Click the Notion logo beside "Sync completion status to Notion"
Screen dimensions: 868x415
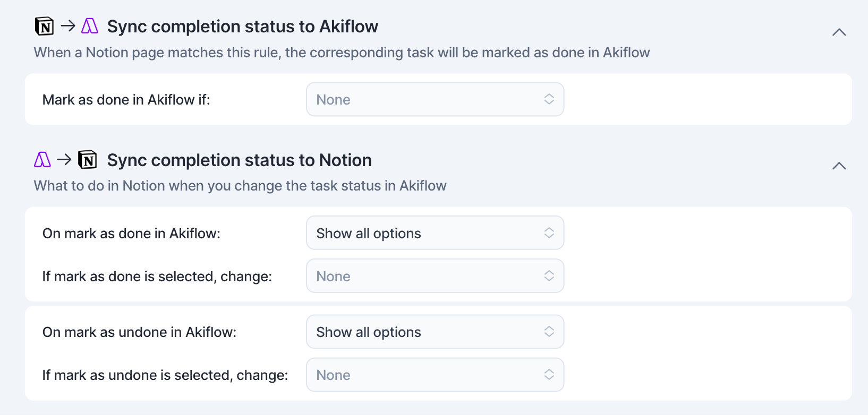88,160
